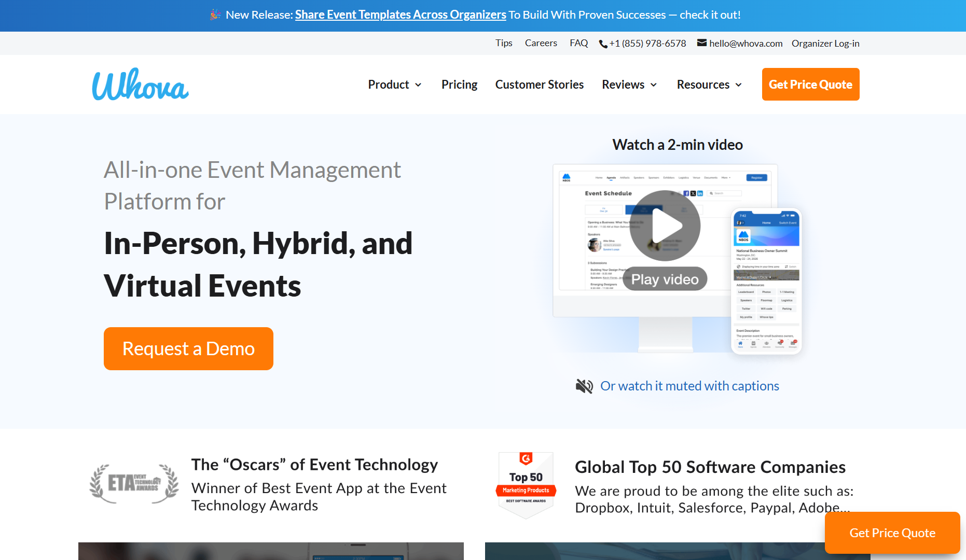Click 'In-Person, Hybrid, and Virtual Events' headline
966x560 pixels.
tap(258, 264)
